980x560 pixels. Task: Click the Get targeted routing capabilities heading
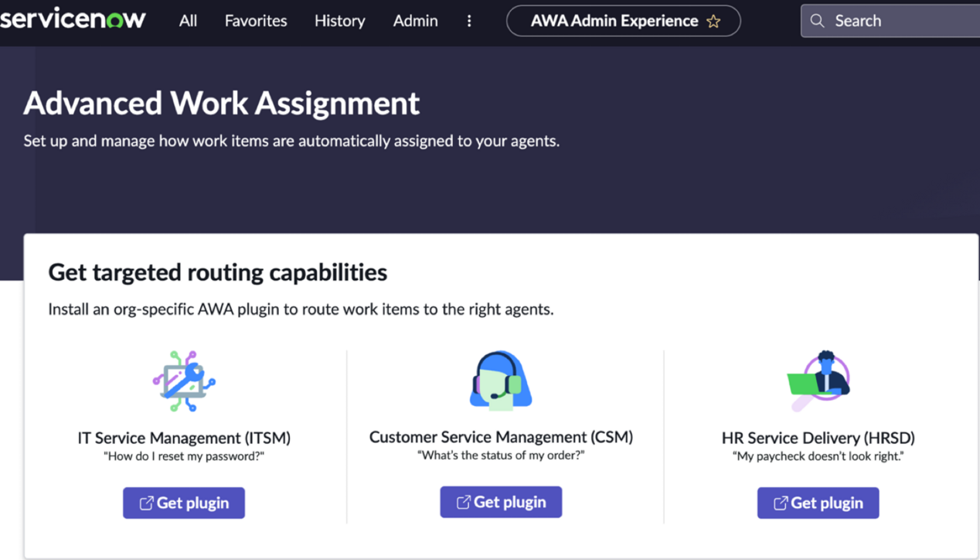point(218,272)
